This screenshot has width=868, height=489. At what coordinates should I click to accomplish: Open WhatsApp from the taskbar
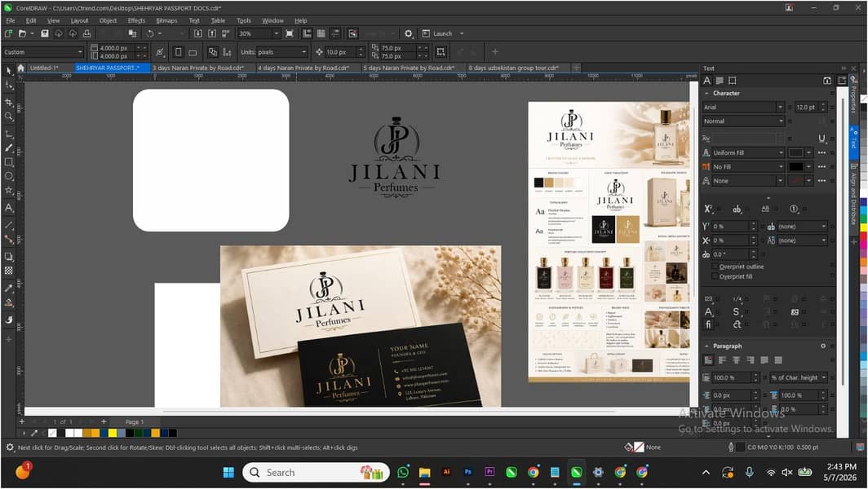tap(403, 473)
